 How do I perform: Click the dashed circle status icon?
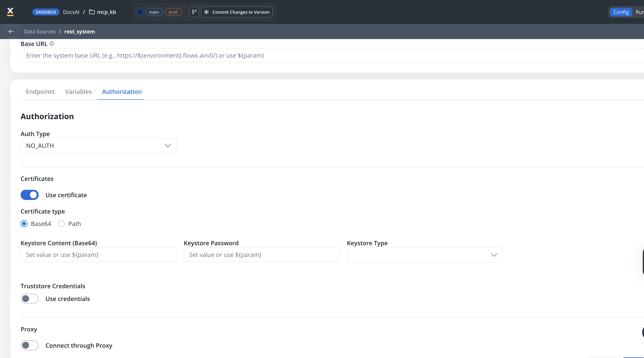140,12
